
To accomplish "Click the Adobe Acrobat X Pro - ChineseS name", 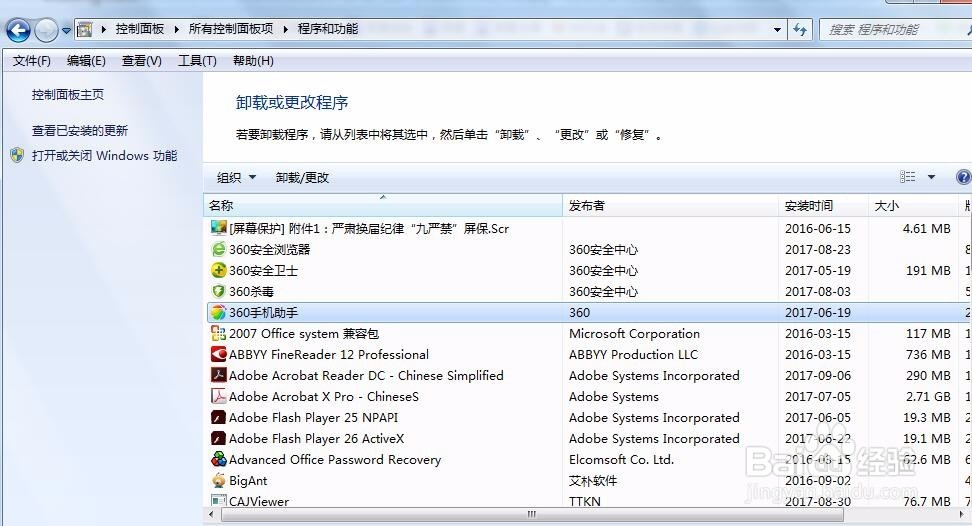I will pyautogui.click(x=324, y=397).
